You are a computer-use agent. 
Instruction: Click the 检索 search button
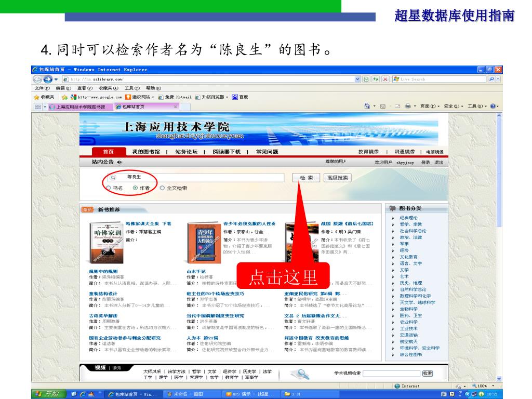pos(306,178)
